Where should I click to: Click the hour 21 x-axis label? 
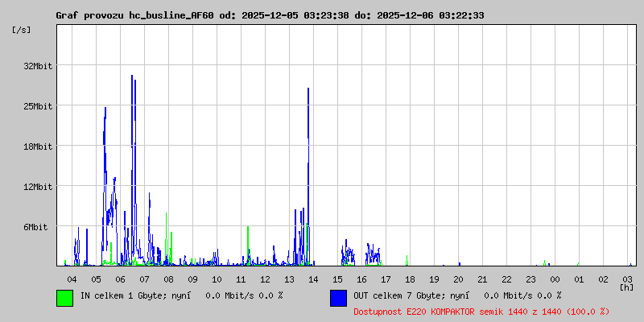click(482, 279)
